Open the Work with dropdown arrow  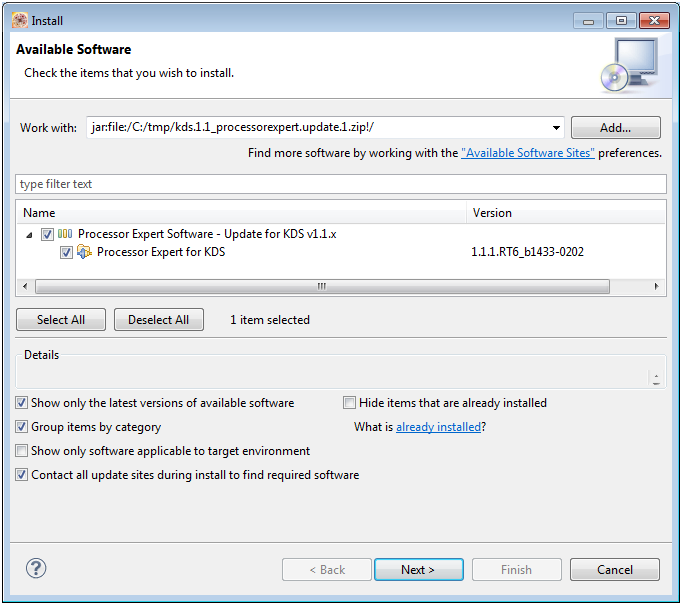[x=556, y=128]
